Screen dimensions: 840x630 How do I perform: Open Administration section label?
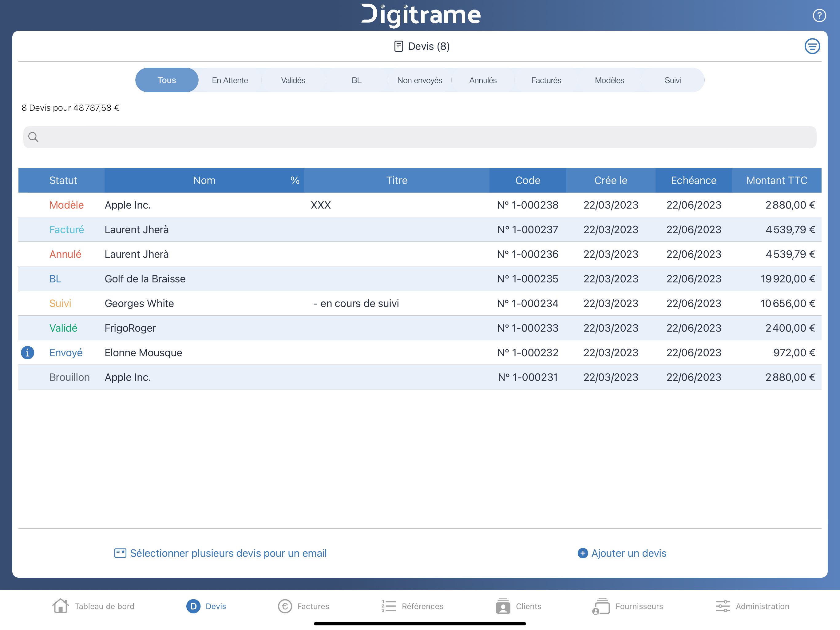pos(763,606)
